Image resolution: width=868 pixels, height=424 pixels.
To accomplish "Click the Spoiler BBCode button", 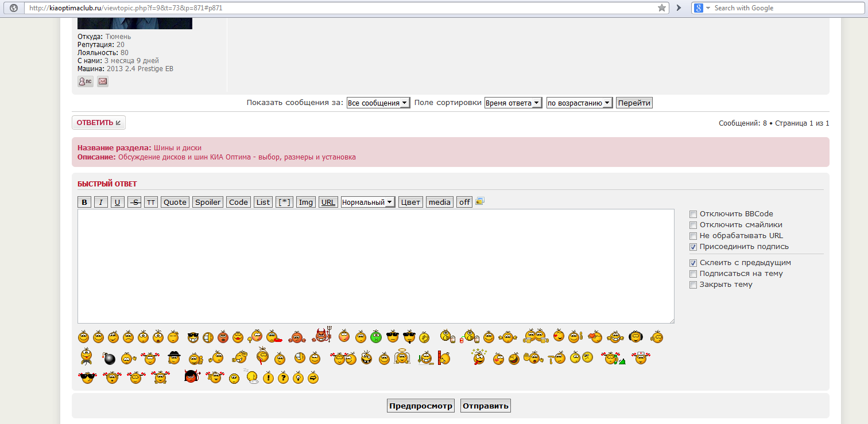I will (x=208, y=202).
